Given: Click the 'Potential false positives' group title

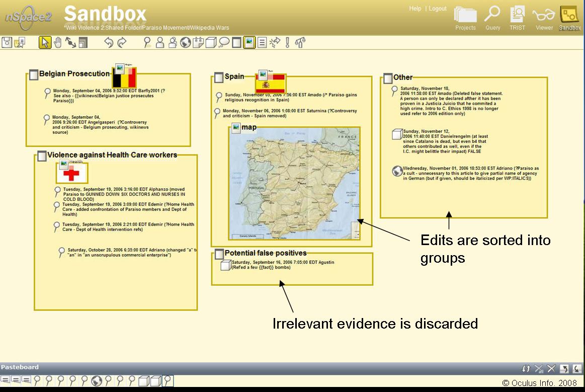Looking at the screenshot, I should (266, 253).
